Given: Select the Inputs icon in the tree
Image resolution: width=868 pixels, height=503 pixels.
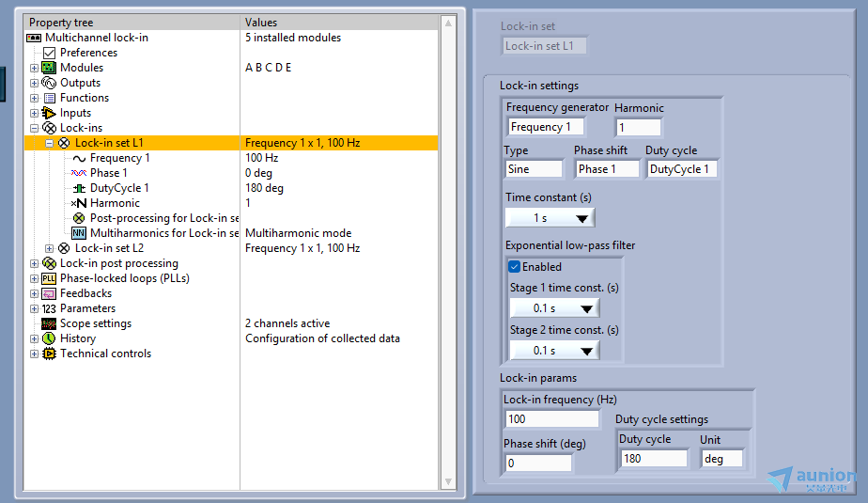Looking at the screenshot, I should click(x=49, y=113).
